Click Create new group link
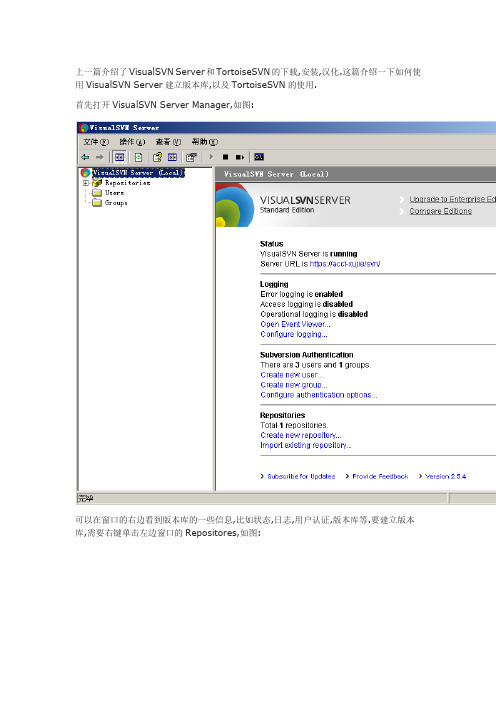 [294, 385]
